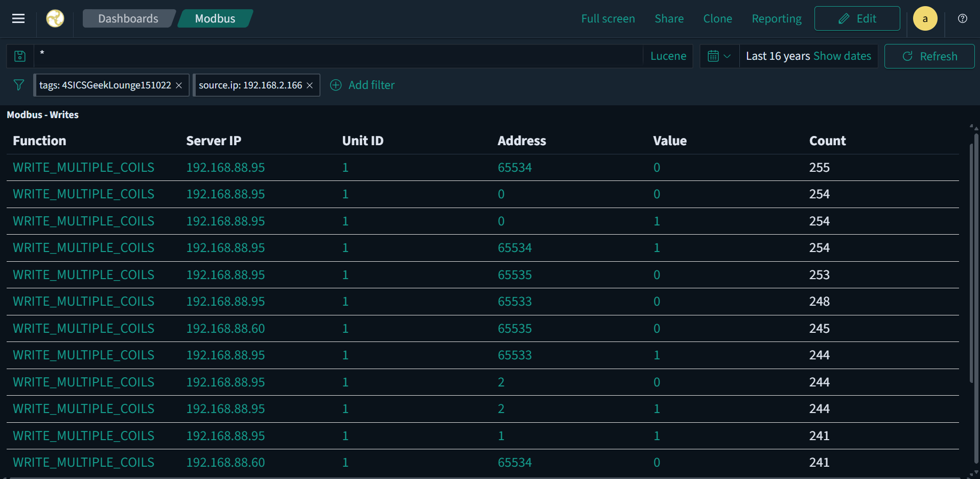Click Address 65533 in the count 248 row
Image resolution: width=980 pixels, height=479 pixels.
(515, 301)
